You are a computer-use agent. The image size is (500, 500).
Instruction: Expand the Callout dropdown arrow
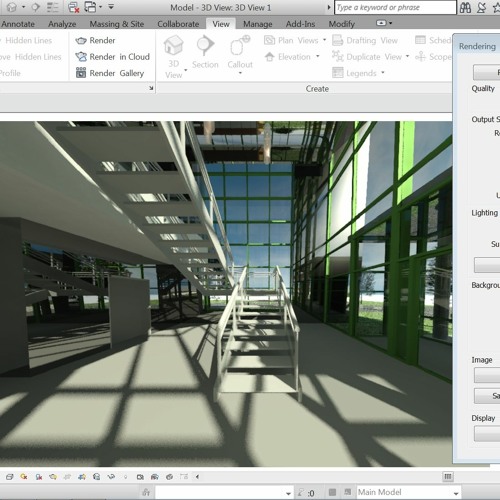coord(240,73)
